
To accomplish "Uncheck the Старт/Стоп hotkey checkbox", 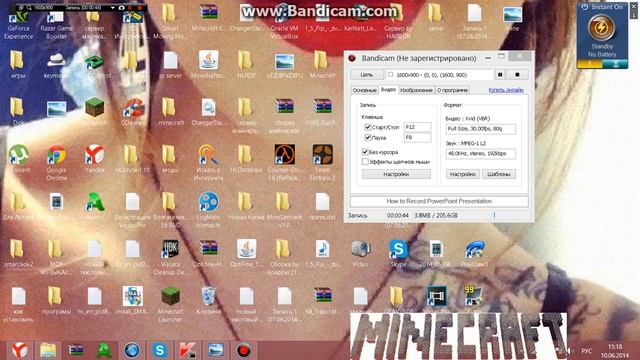I will pos(368,127).
